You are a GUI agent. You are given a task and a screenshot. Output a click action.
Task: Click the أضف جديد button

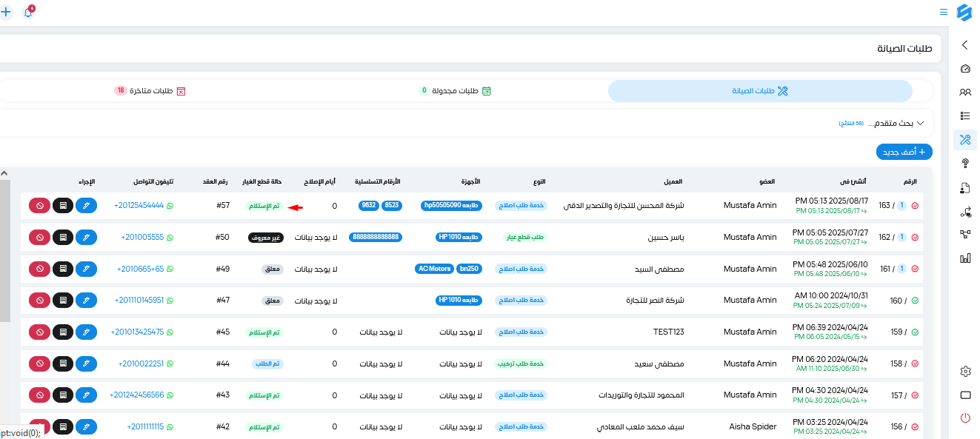tap(904, 152)
